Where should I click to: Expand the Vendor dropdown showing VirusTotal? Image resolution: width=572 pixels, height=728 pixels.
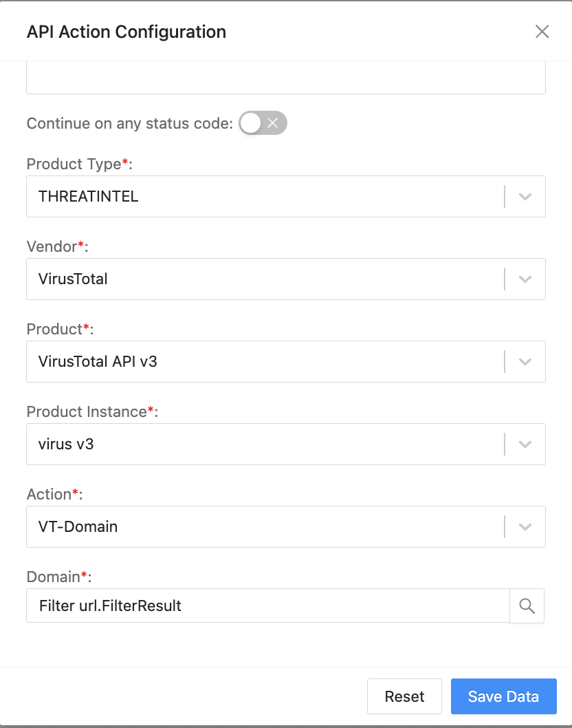[275, 279]
